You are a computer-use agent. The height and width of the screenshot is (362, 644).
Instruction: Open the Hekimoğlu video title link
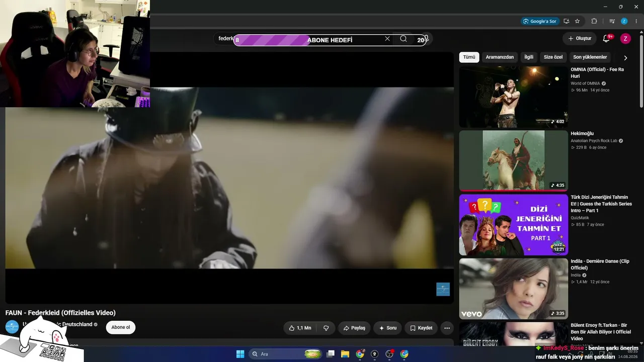click(582, 134)
